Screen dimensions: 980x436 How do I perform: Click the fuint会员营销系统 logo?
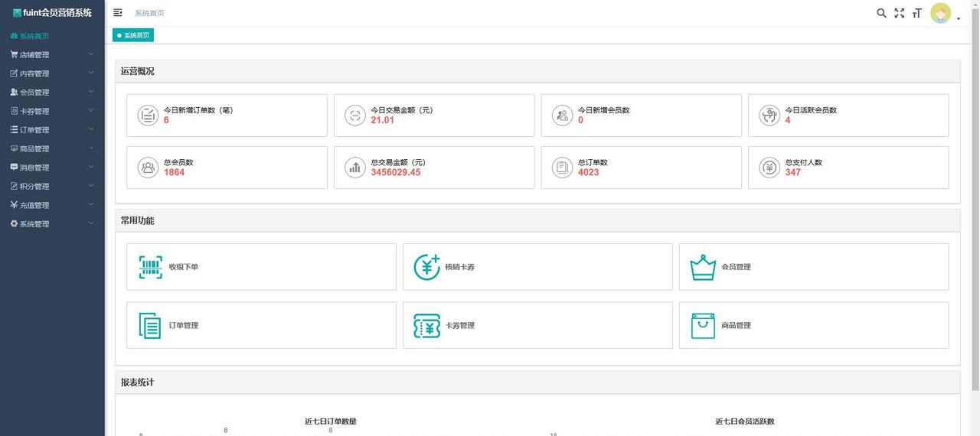(52, 13)
